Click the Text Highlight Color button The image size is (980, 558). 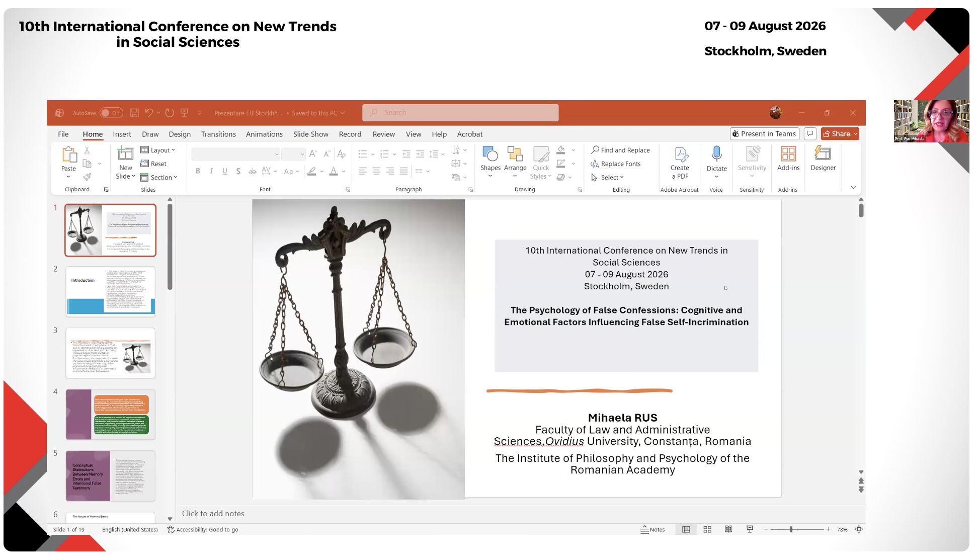tap(312, 171)
